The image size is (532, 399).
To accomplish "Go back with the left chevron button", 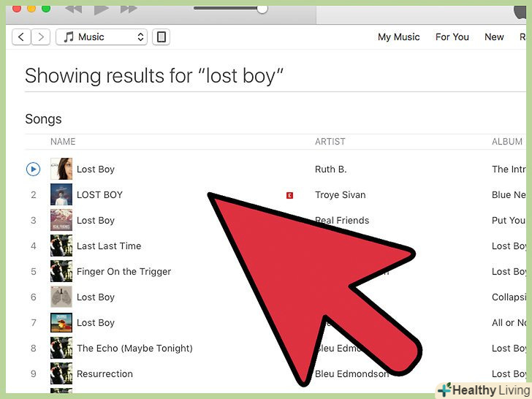I will (x=21, y=37).
